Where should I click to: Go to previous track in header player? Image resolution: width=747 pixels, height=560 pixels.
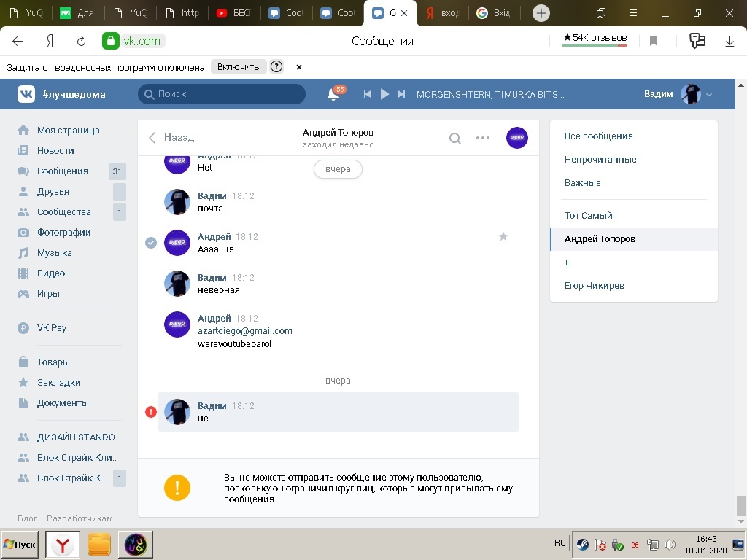click(368, 94)
